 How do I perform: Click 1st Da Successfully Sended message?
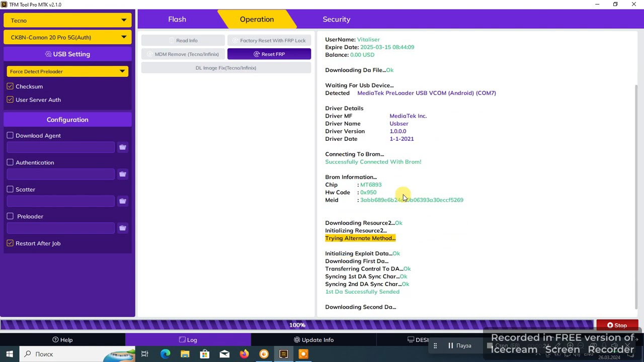(x=362, y=292)
